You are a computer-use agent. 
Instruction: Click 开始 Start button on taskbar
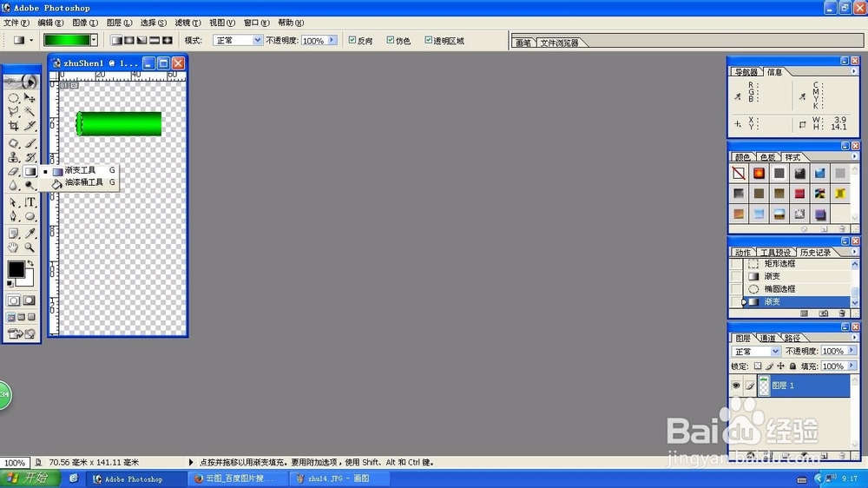(x=28, y=478)
